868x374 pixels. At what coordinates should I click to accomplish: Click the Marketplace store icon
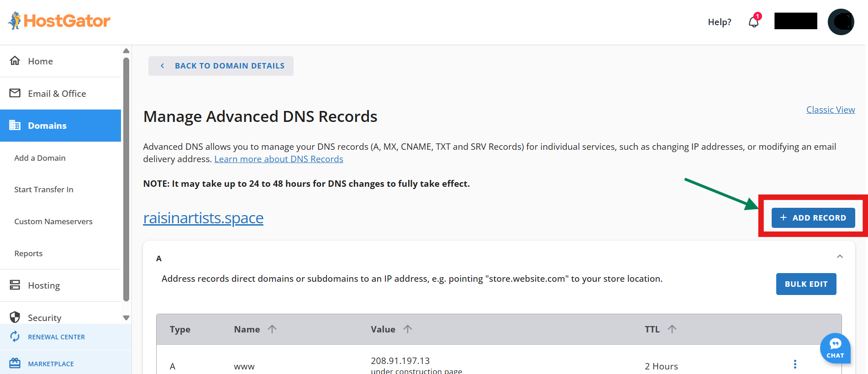tap(15, 363)
